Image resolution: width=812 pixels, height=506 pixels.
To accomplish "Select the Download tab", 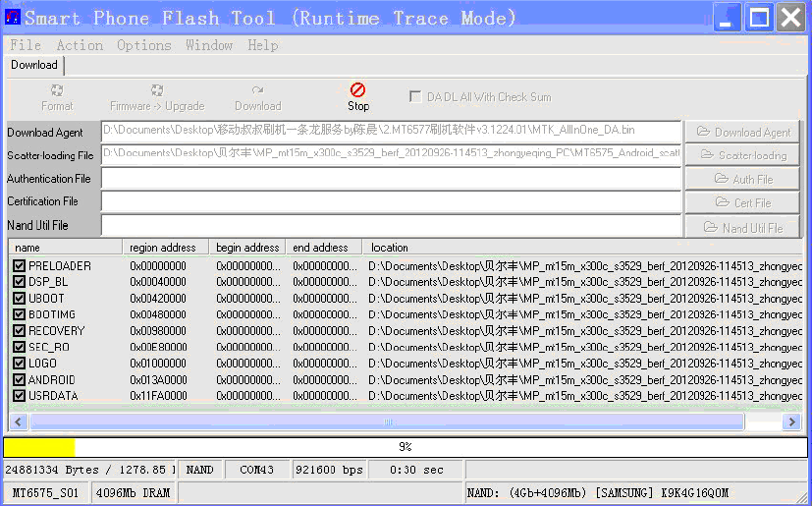I will coord(34,65).
